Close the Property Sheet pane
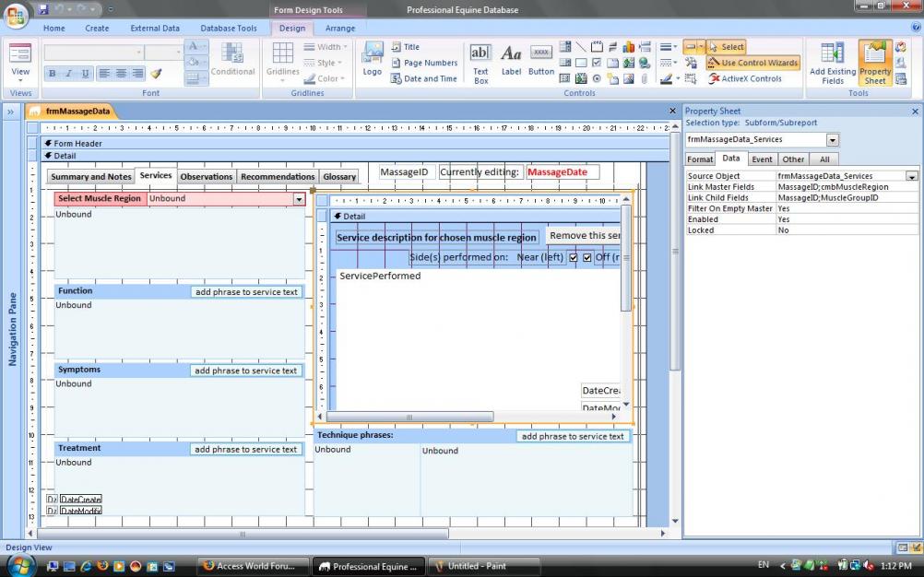 pyautogui.click(x=915, y=112)
